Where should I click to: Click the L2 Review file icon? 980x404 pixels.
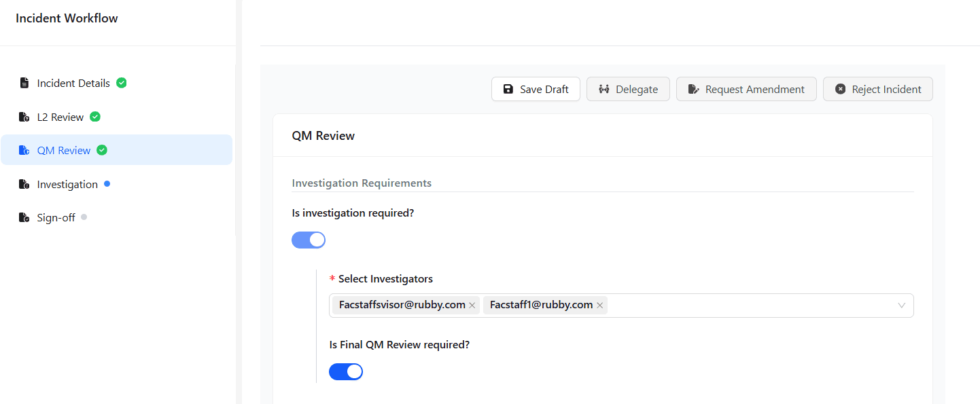24,117
